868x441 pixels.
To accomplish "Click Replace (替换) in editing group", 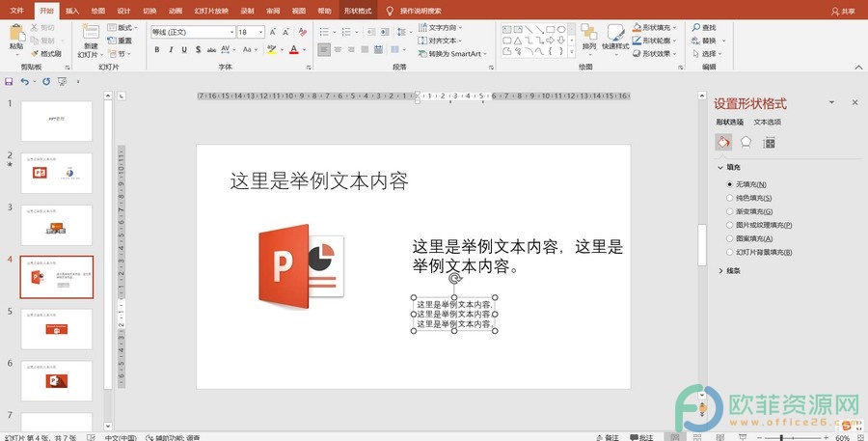I will pyautogui.click(x=708, y=41).
